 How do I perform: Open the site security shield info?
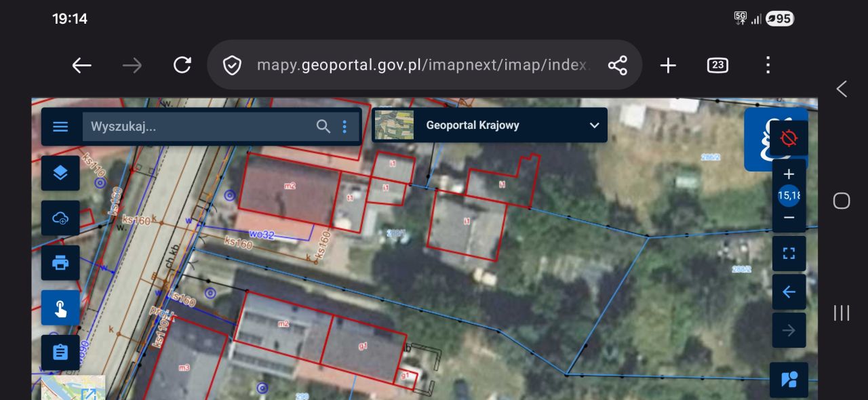[232, 65]
